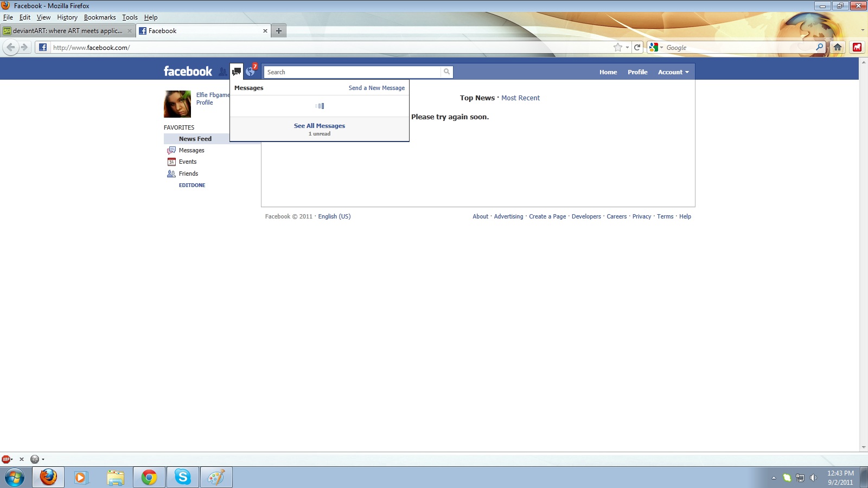This screenshot has width=868, height=488.
Task: Switch to the deviantART tab
Action: tap(68, 31)
